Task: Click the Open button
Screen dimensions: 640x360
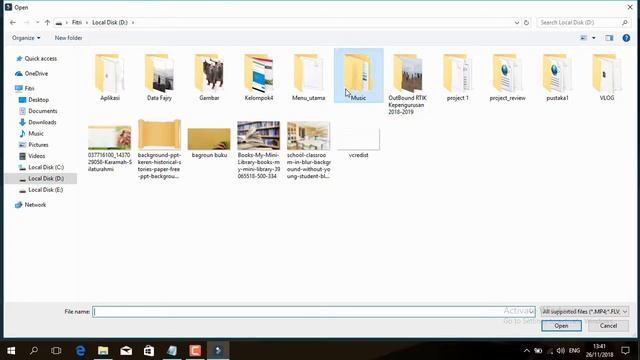Action: (561, 326)
